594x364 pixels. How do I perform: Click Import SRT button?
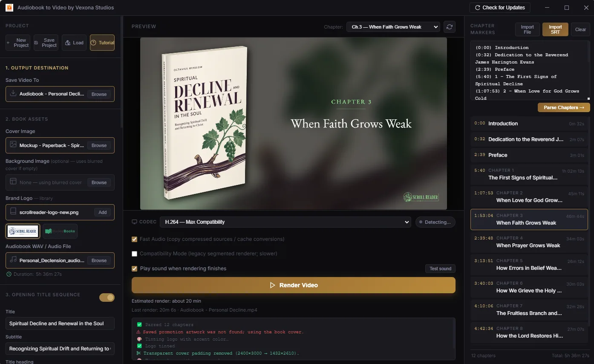pos(555,29)
